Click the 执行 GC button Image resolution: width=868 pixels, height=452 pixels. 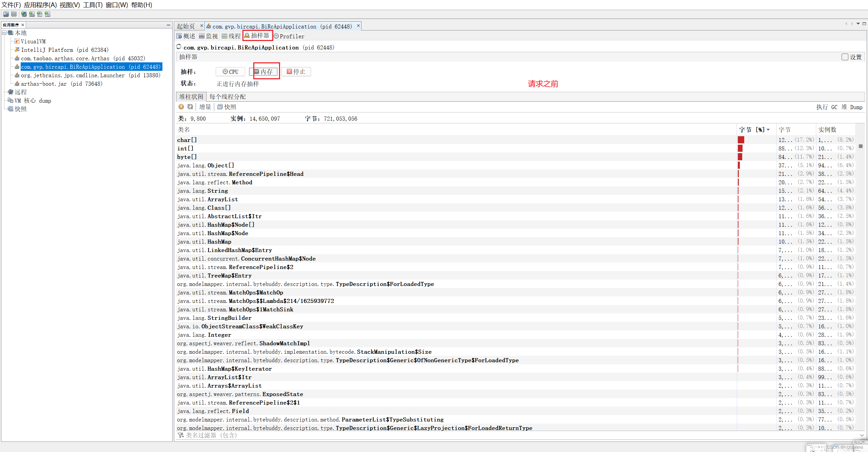click(827, 107)
